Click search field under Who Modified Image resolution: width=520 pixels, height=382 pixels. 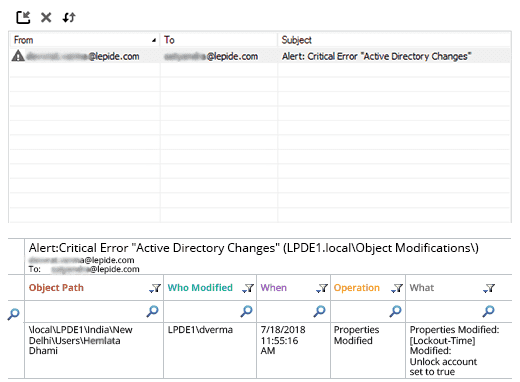(210, 311)
